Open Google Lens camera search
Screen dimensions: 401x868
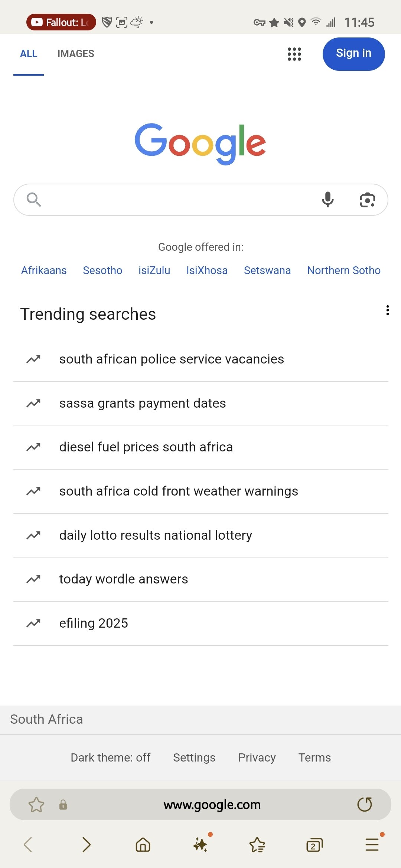(367, 200)
